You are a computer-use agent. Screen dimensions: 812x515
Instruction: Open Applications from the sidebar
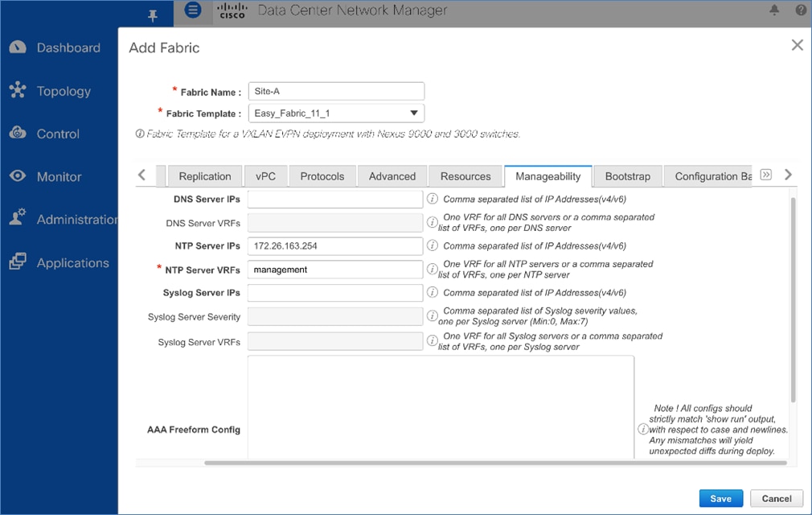coord(73,262)
